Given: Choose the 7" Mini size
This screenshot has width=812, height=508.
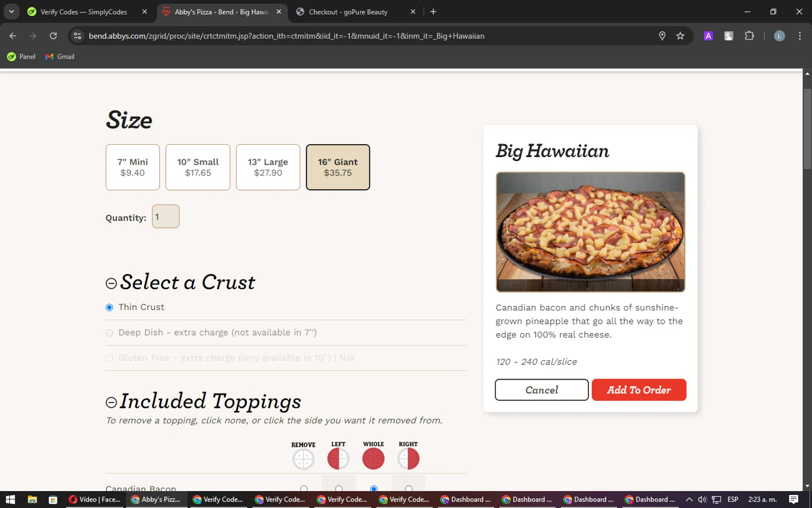Looking at the screenshot, I should click(133, 167).
